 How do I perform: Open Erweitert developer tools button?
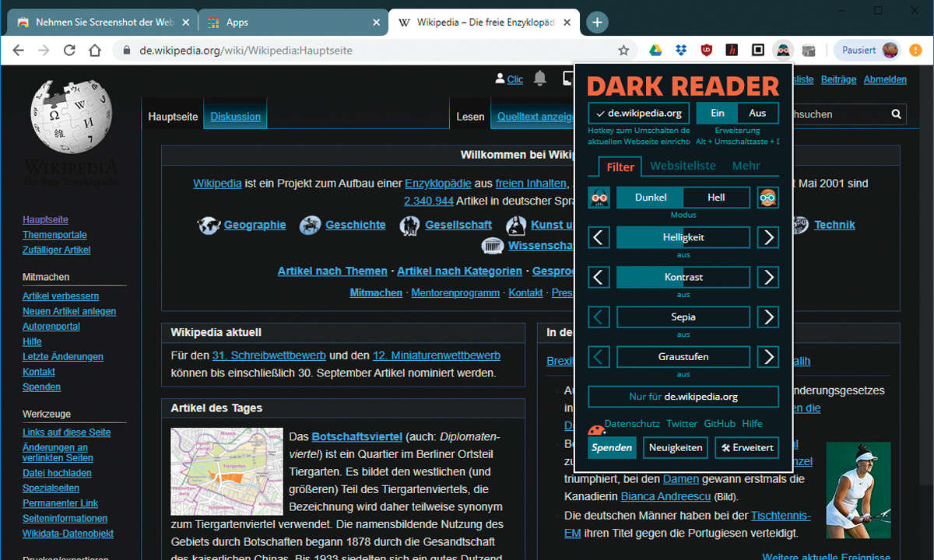click(746, 447)
